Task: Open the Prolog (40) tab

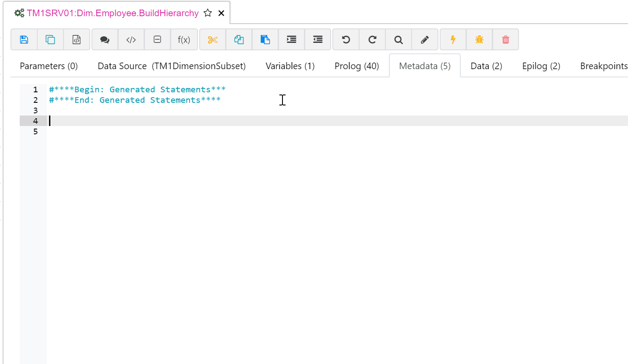Action: tap(357, 66)
